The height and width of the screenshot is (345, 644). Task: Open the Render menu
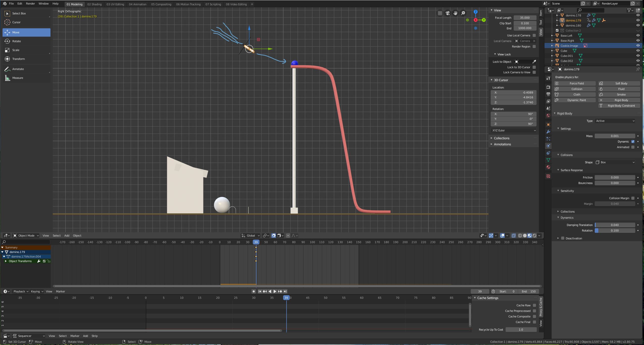[x=30, y=4]
